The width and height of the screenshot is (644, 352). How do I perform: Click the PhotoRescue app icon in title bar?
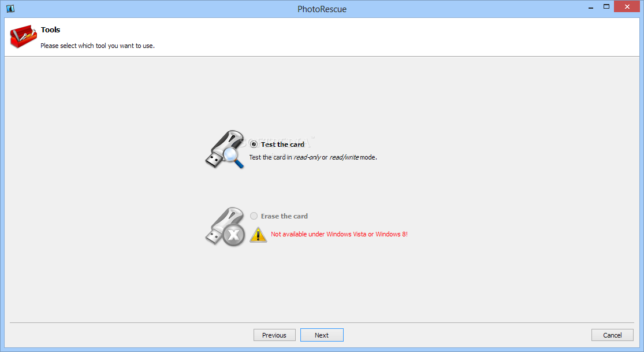tap(10, 9)
